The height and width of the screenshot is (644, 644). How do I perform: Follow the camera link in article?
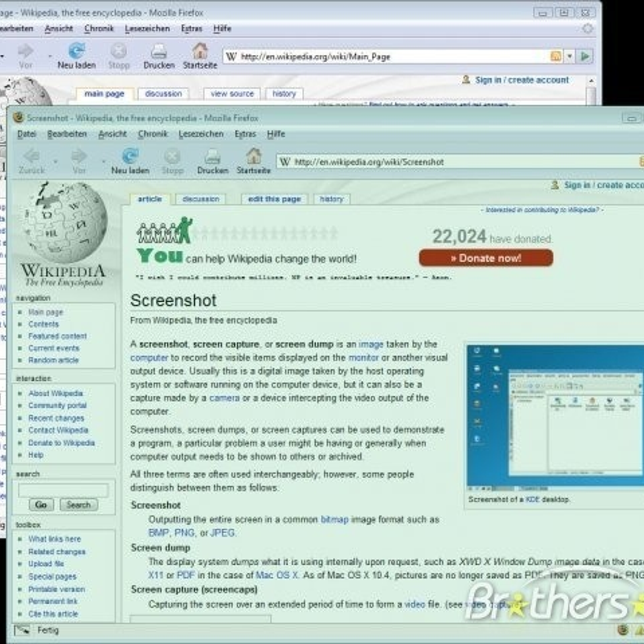click(224, 398)
